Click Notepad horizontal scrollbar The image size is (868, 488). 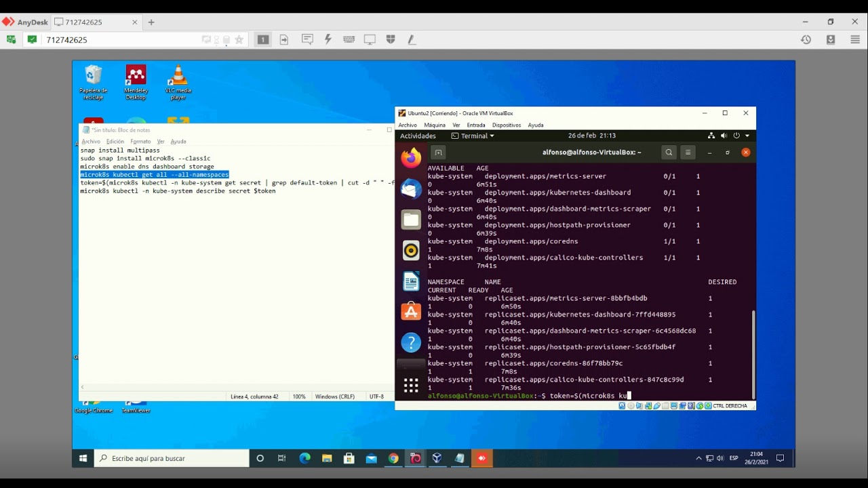pyautogui.click(x=235, y=387)
